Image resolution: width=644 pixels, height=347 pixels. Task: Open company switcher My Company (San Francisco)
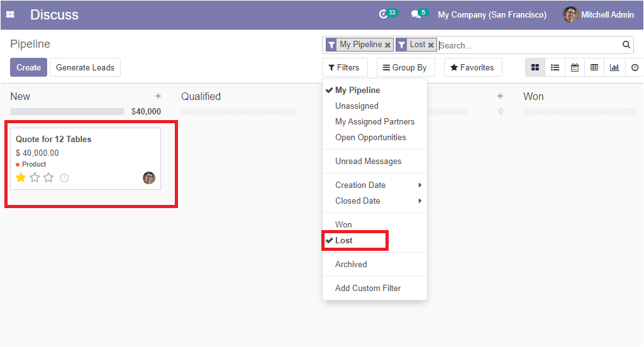[492, 15]
